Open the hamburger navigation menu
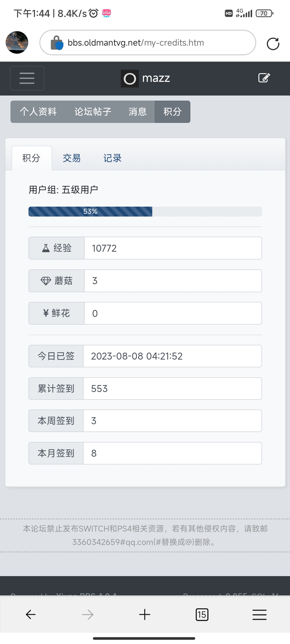This screenshot has height=644, width=290. [27, 78]
